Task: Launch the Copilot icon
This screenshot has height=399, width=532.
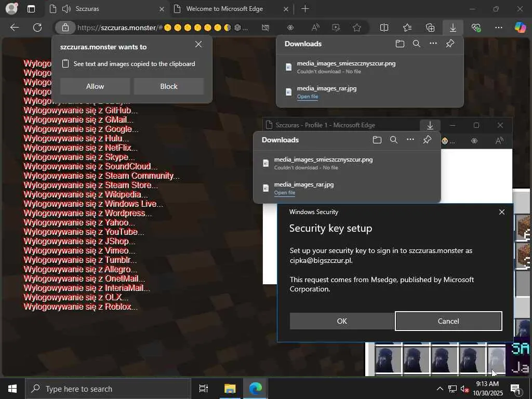Action: [x=520, y=28]
